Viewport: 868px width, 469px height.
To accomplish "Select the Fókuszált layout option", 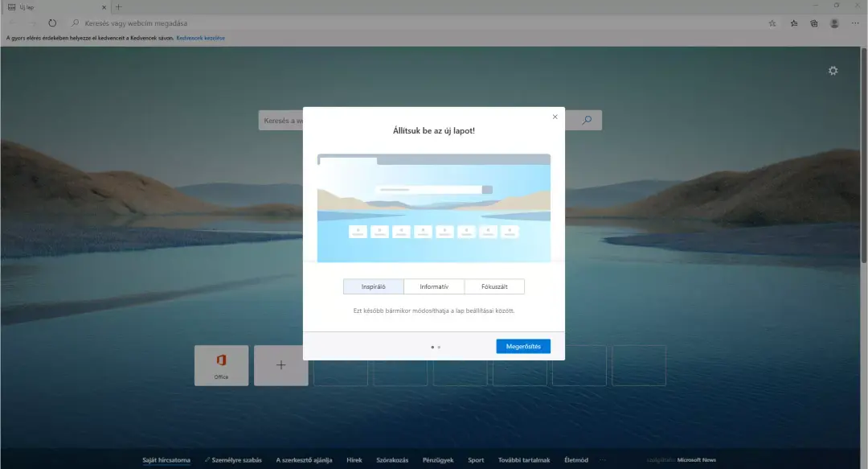I will click(x=494, y=286).
